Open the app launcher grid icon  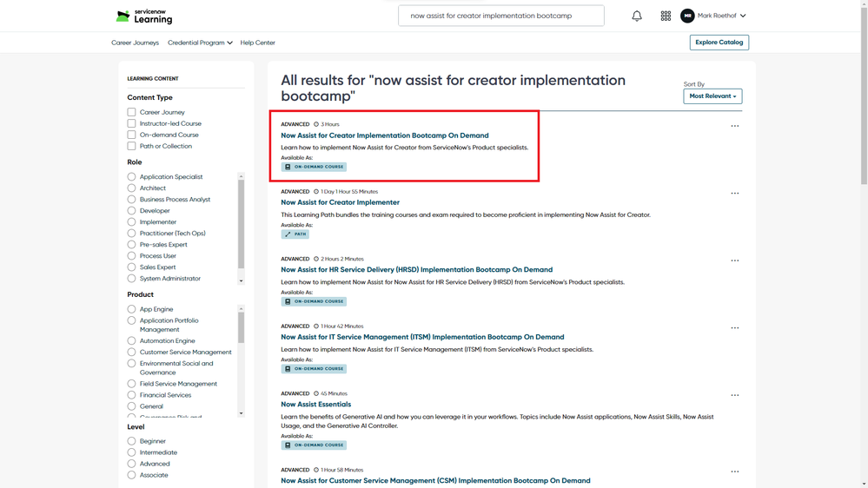coord(666,16)
